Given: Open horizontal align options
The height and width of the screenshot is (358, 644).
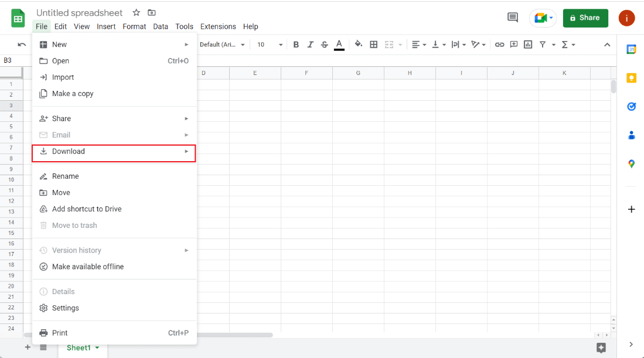Looking at the screenshot, I should tap(419, 45).
